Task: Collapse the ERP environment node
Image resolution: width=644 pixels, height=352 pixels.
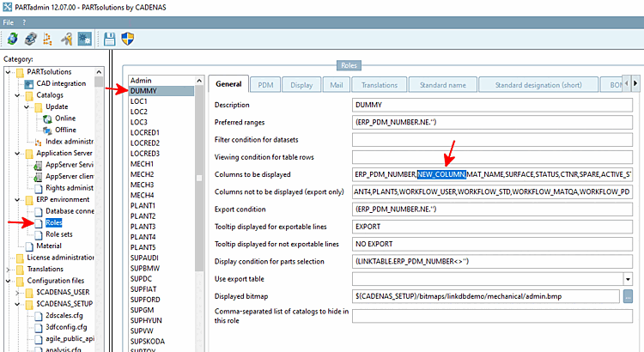Action: 17,200
